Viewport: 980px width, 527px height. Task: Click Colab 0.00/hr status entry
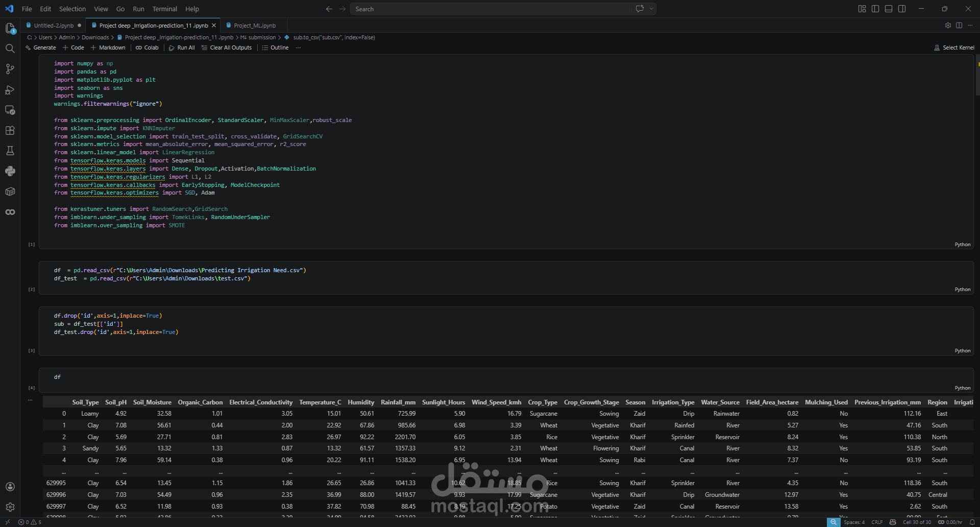pyautogui.click(x=950, y=522)
